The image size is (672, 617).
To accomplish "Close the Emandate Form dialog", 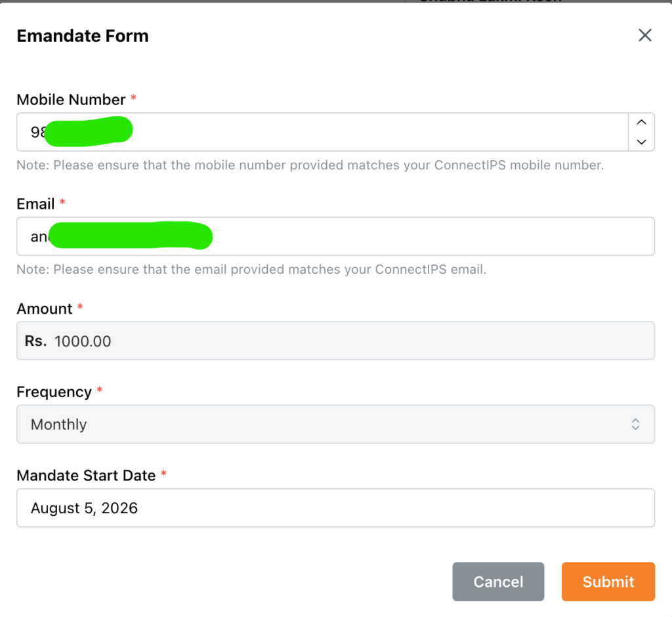I will (644, 35).
